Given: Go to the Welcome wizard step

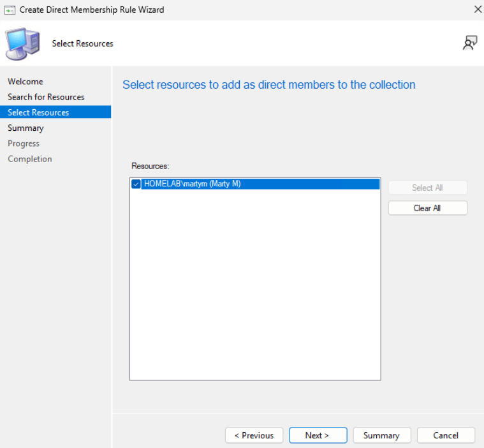Looking at the screenshot, I should point(26,82).
